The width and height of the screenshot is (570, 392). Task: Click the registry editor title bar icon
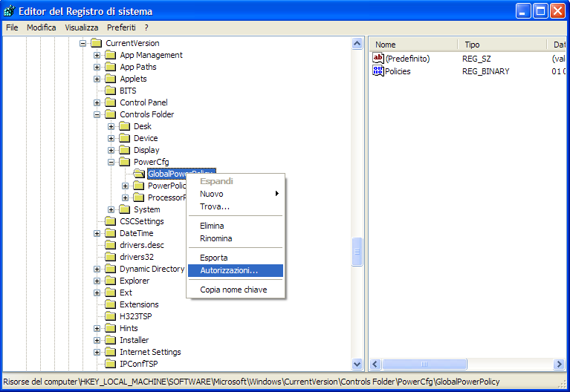coord(10,11)
